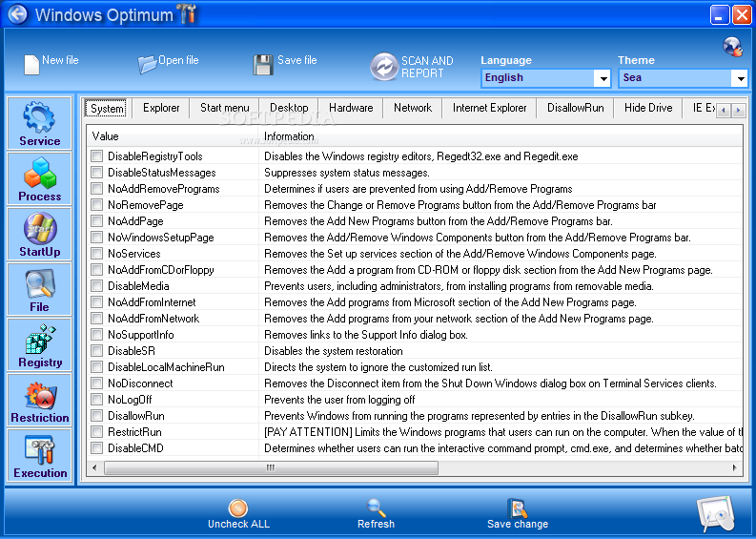The height and width of the screenshot is (539, 756).
Task: Switch to the Explorer tab
Action: click(161, 108)
